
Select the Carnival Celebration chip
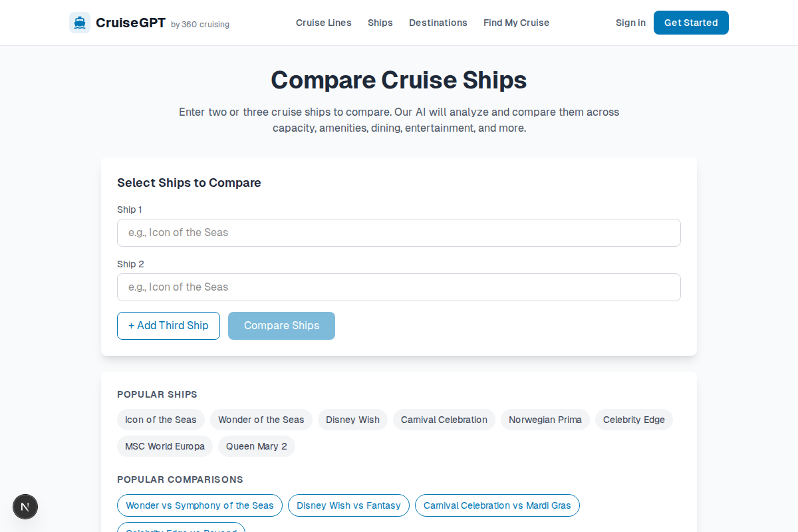click(x=444, y=420)
